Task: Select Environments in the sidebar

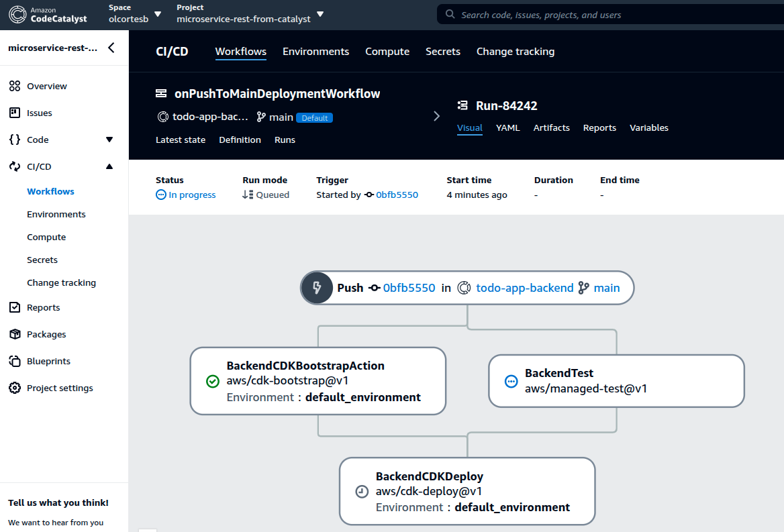Action: [x=56, y=214]
